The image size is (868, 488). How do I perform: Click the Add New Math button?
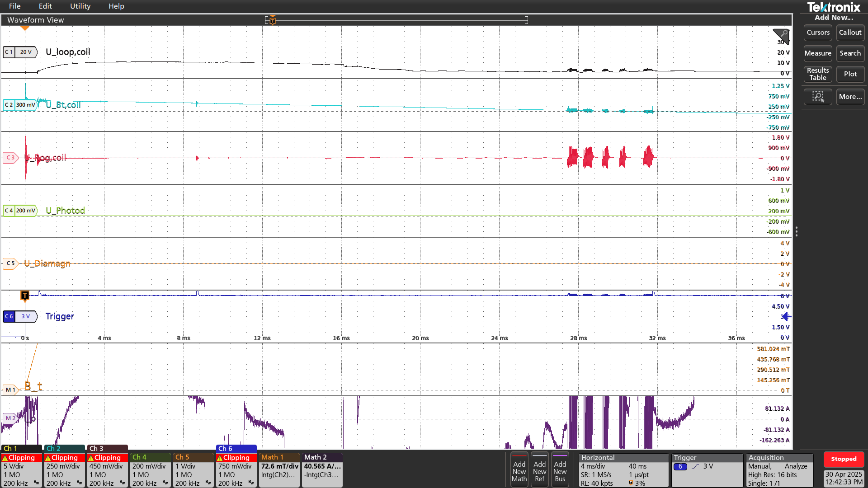tap(519, 471)
